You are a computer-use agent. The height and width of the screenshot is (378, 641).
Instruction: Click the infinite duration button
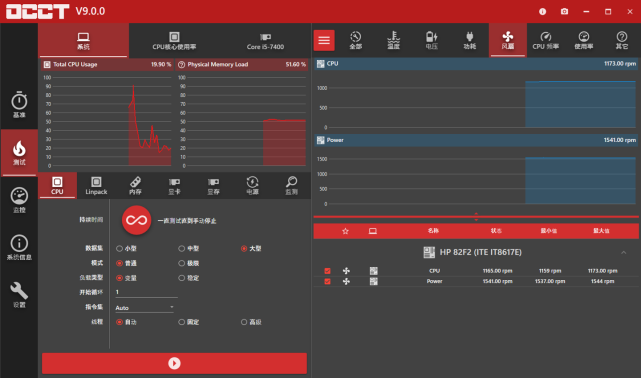tap(137, 220)
